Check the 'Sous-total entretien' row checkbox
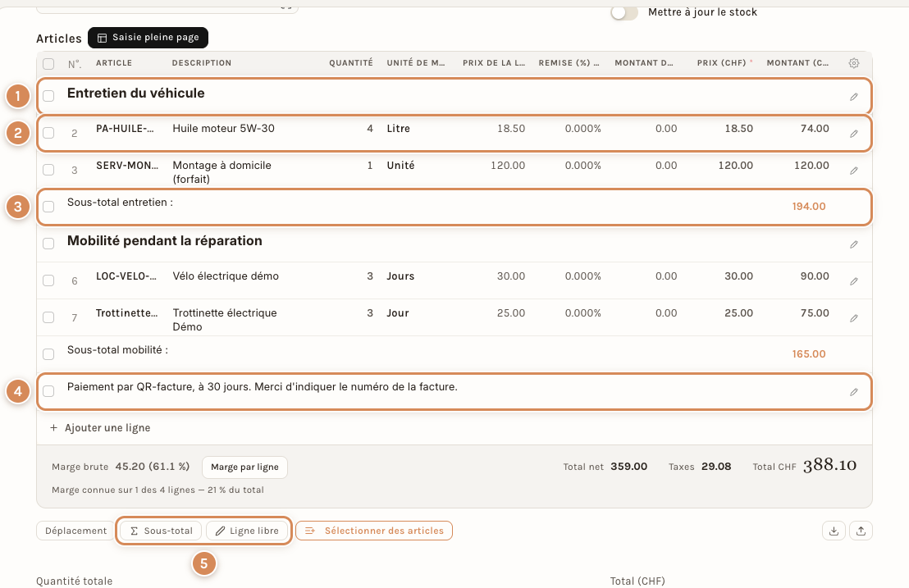 coord(48,206)
